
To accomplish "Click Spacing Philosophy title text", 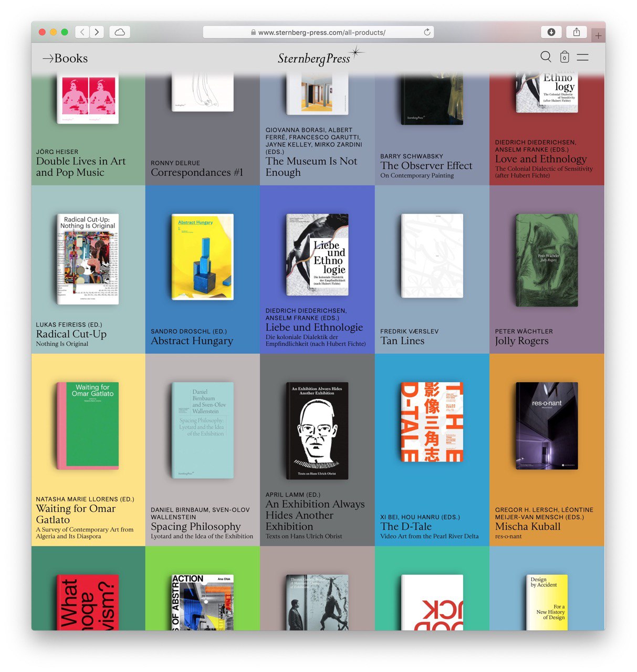I will coord(196,526).
